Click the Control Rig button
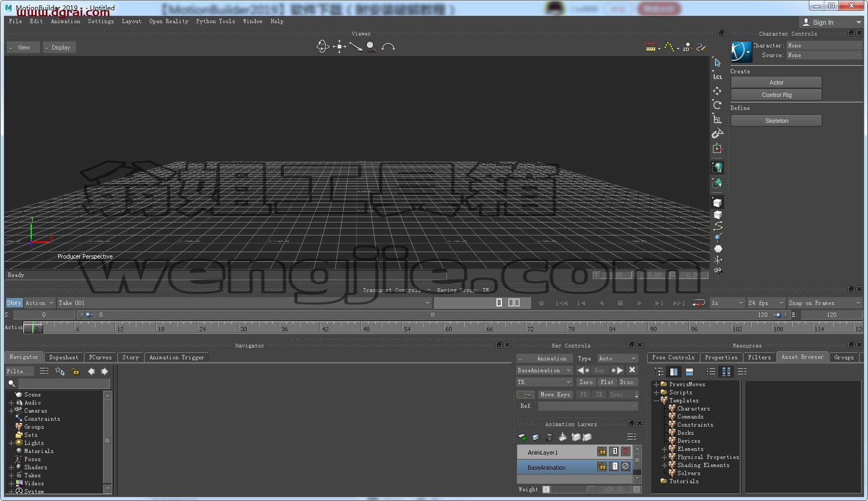Image resolution: width=868 pixels, height=501 pixels. [x=776, y=95]
